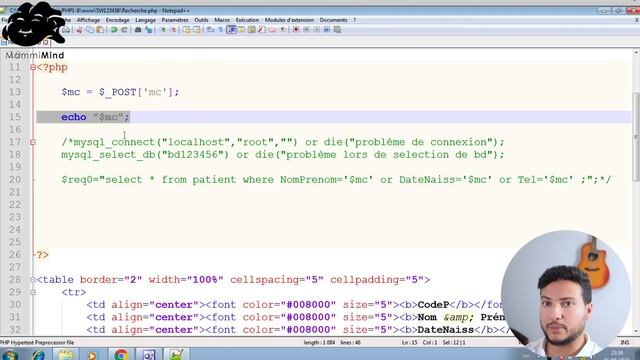Open the Modules d'extension menu
Image resolution: width=640 pixels, height=360 pixels.
pos(289,20)
